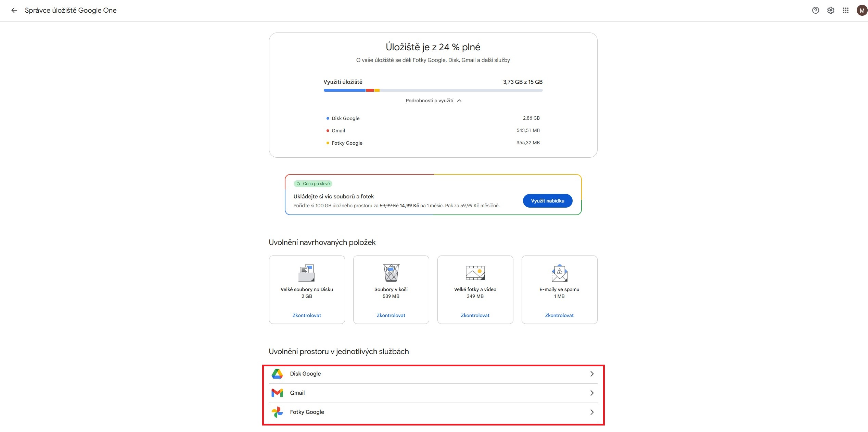The height and width of the screenshot is (432, 868).
Task: Click the Gmail envelope icon
Action: click(277, 393)
